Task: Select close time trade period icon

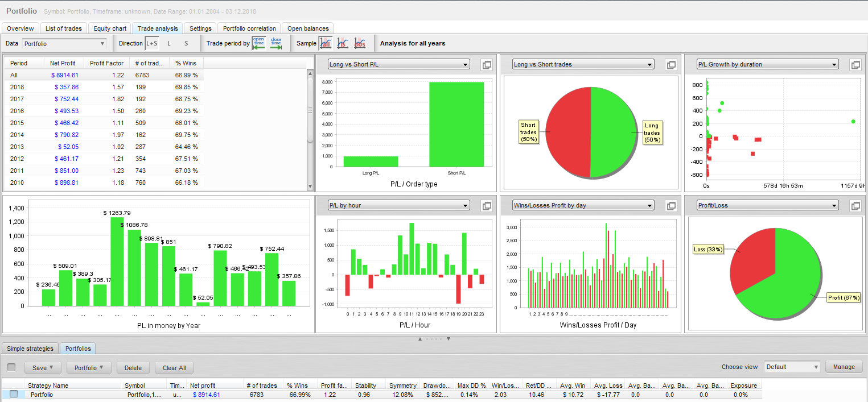Action: pyautogui.click(x=276, y=43)
